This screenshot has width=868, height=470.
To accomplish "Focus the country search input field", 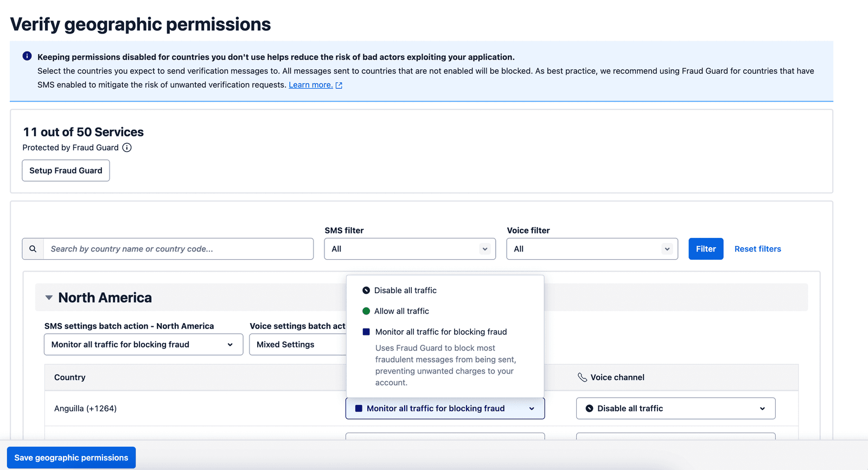I will [x=178, y=249].
